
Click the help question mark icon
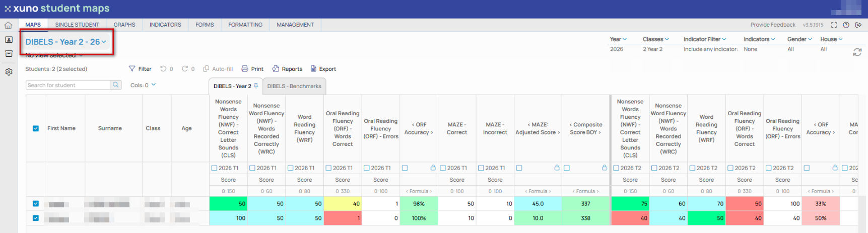[x=846, y=25]
